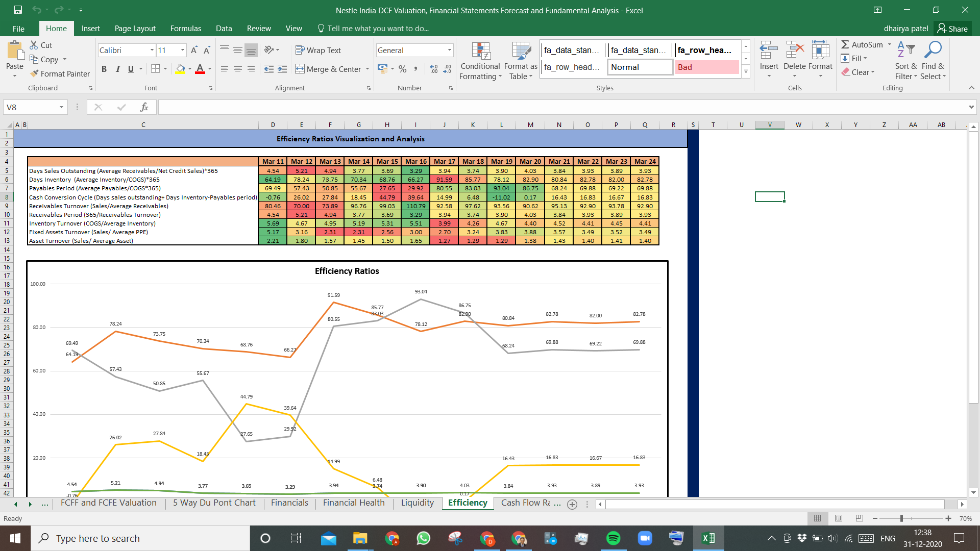Apply the Percent Style format
980x551 pixels.
[x=403, y=69]
